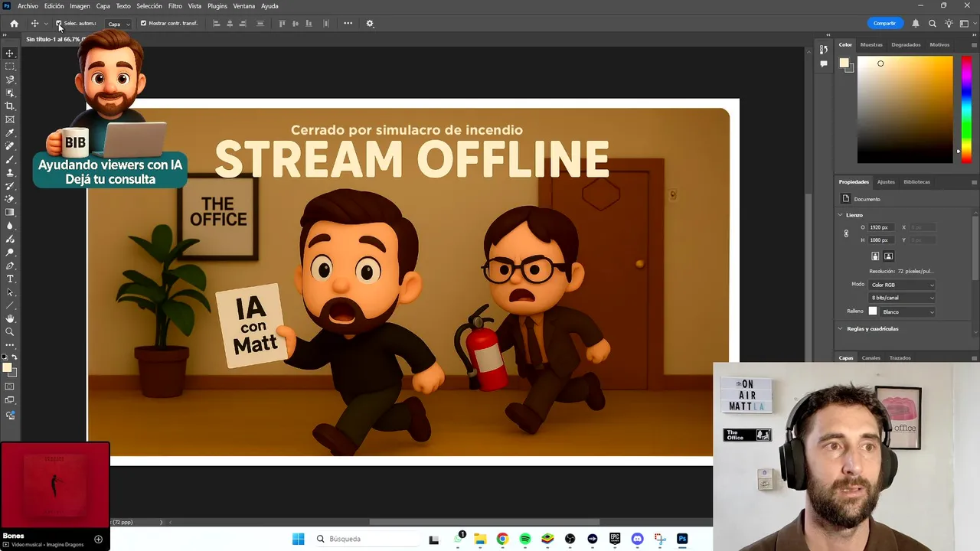Switch to the Bibliotecas tab

916,182
